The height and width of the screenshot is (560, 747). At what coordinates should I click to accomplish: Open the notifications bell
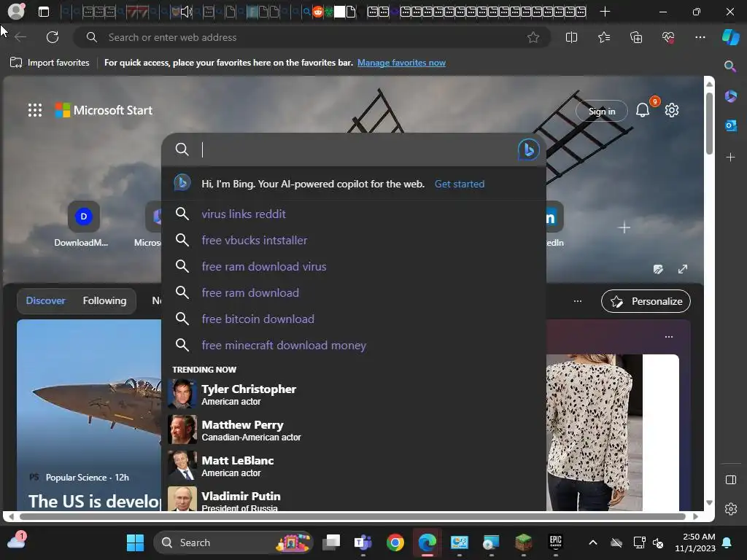(x=642, y=111)
